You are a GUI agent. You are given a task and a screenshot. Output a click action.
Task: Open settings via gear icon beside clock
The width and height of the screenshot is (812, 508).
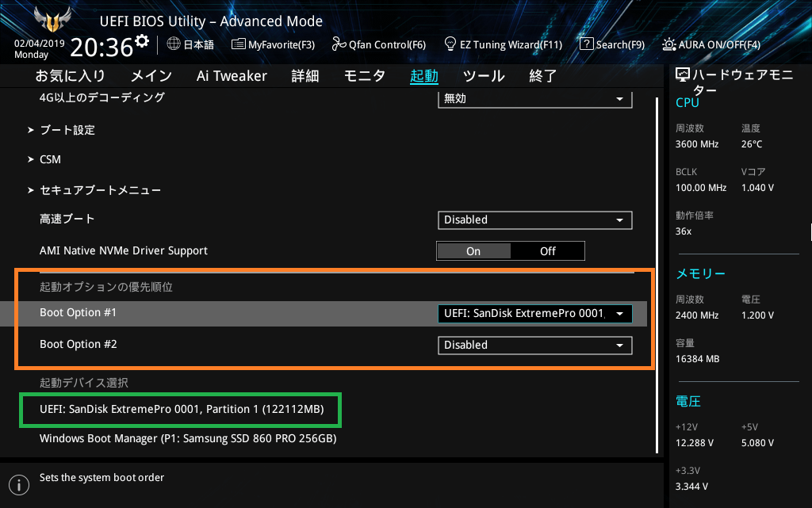pos(142,41)
